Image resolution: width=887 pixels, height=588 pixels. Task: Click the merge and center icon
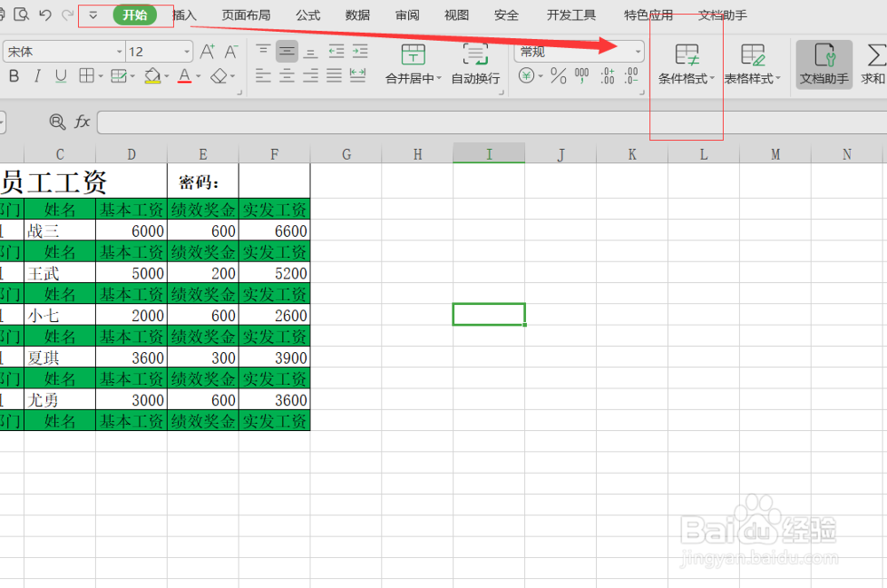pos(413,54)
